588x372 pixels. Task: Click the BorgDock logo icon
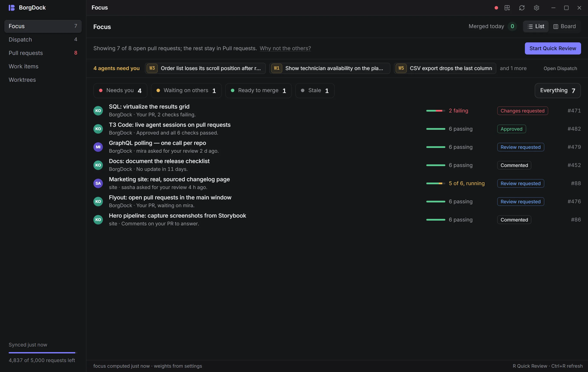coord(11,8)
